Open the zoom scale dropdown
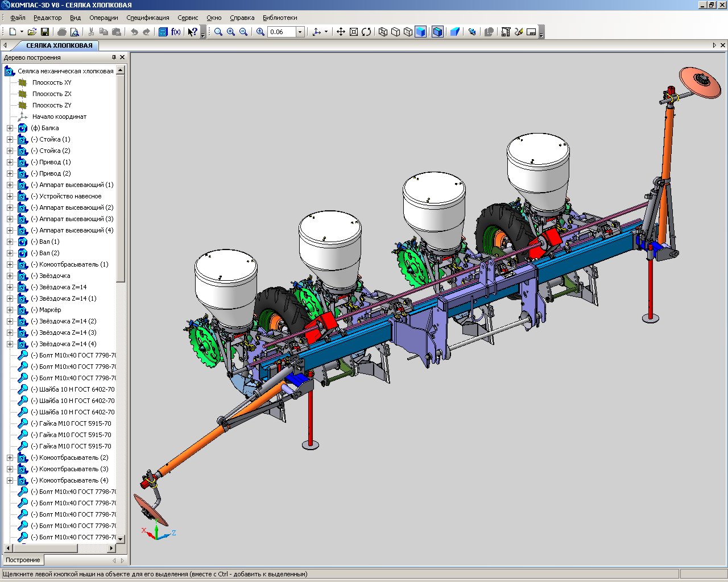This screenshot has width=728, height=582. [300, 32]
